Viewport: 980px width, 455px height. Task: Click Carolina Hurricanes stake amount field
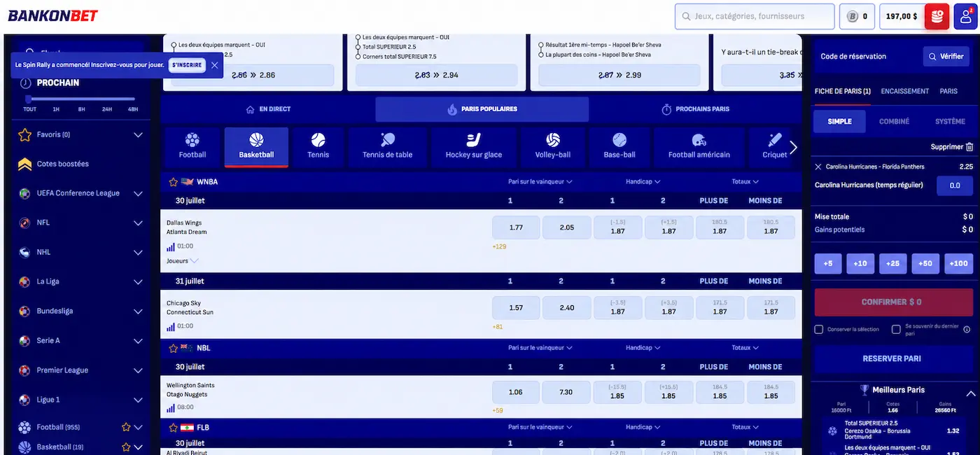955,185
